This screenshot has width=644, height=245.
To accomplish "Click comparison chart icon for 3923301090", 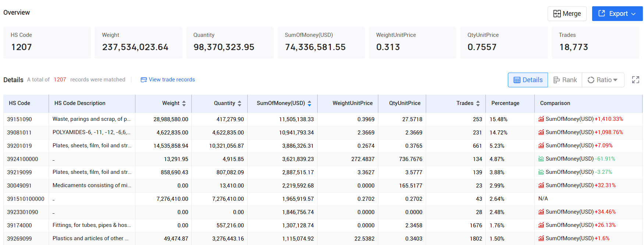I will [x=541, y=212].
